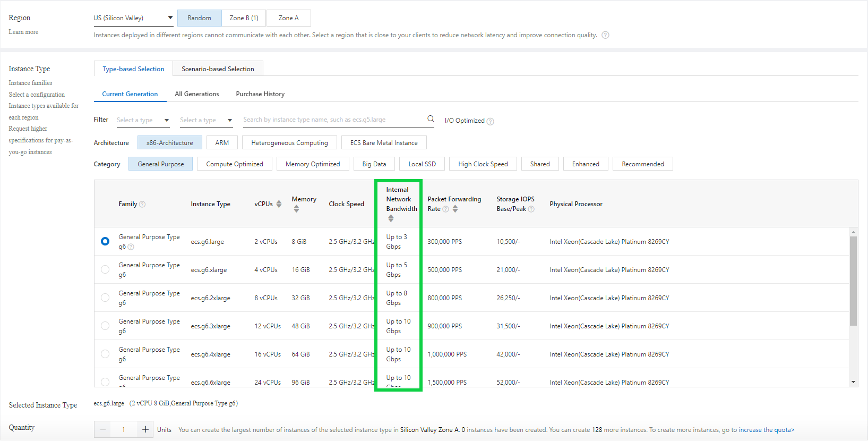Sort by Internal Network Bandwidth arrows
Image resolution: width=868 pixels, height=441 pixels.
point(391,218)
